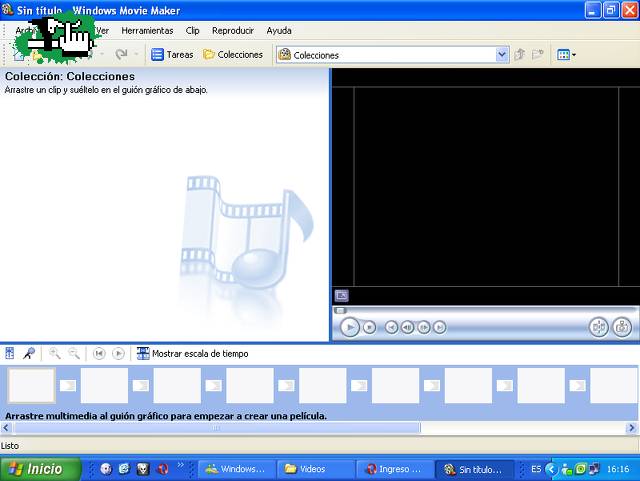Click the Listo status bar text
The width and height of the screenshot is (640, 481).
(x=10, y=445)
